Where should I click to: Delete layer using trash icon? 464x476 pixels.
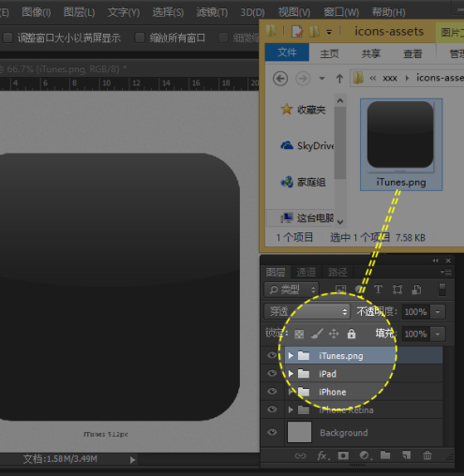pyautogui.click(x=427, y=455)
